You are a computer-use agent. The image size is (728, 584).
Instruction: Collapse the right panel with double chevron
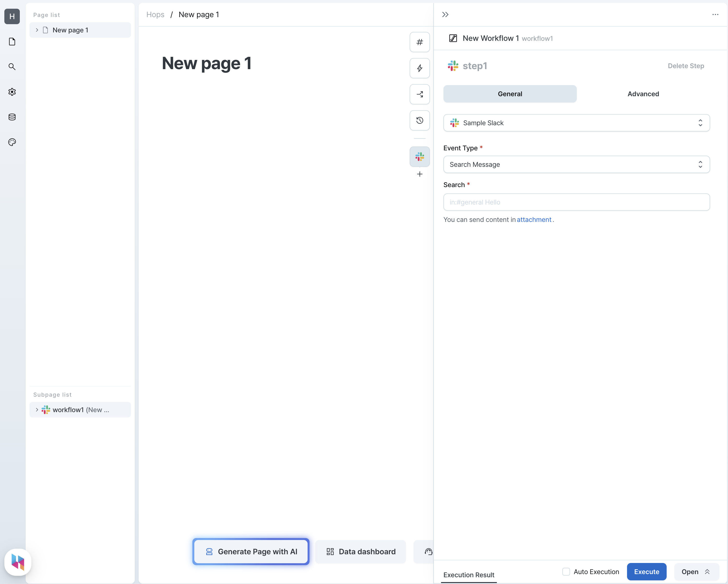pyautogui.click(x=445, y=15)
